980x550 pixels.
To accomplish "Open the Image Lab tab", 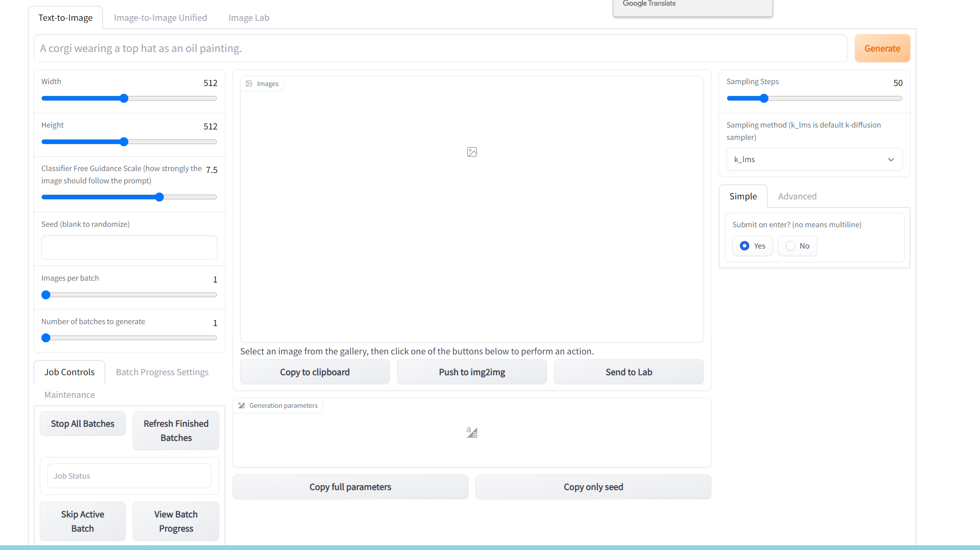I will (249, 18).
